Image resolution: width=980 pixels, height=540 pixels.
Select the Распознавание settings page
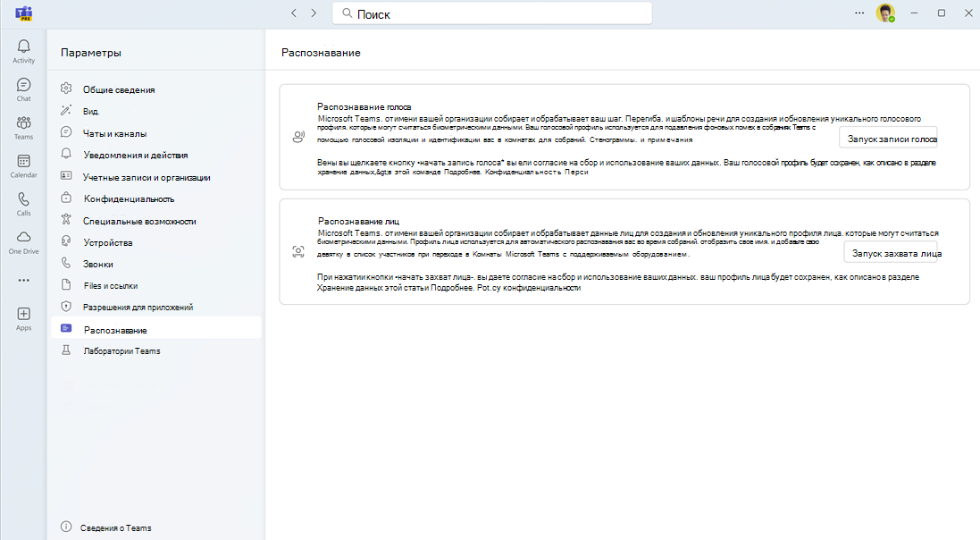tap(156, 329)
